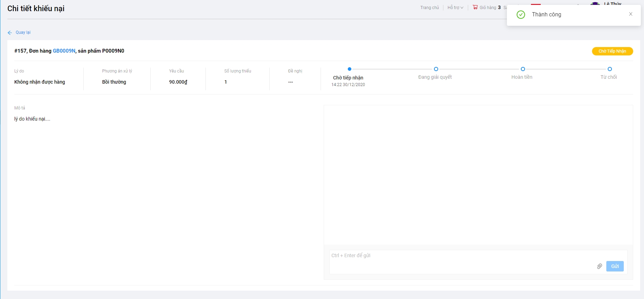Open Giỏ hàng cart page
Viewport: 644px width, 299px height.
coord(488,8)
